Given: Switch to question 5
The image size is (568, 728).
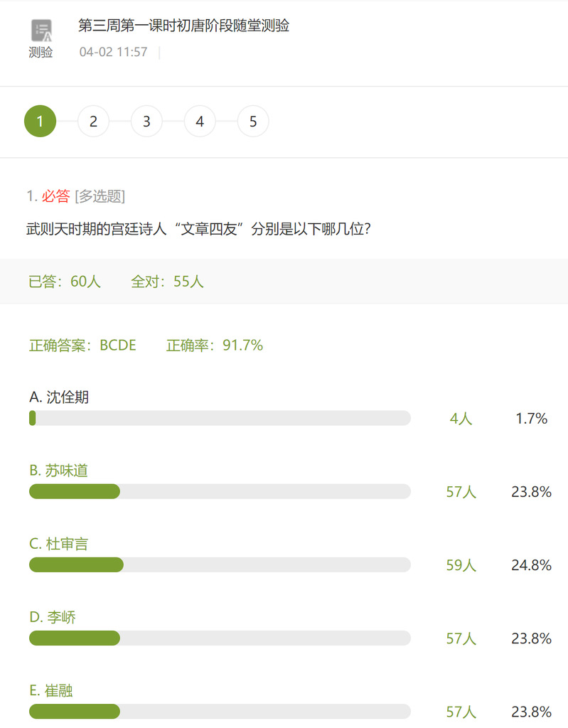Looking at the screenshot, I should pyautogui.click(x=253, y=122).
